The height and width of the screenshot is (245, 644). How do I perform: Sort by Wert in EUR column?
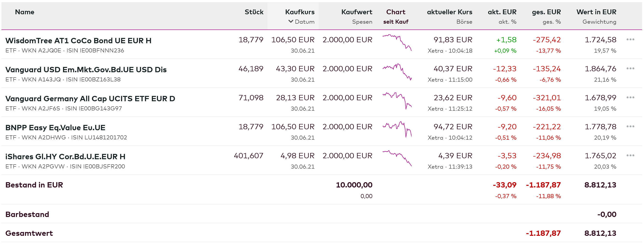pyautogui.click(x=596, y=12)
